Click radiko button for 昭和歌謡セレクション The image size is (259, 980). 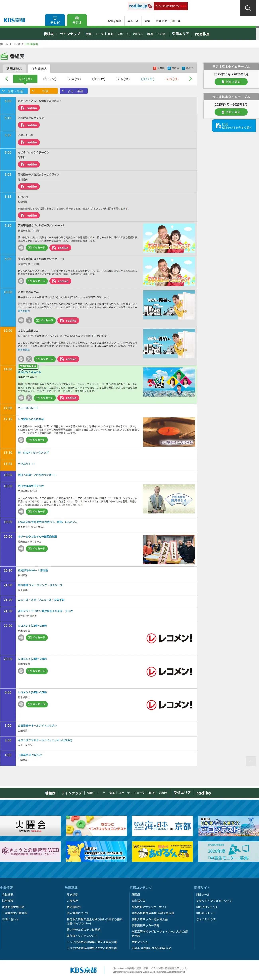[29, 125]
